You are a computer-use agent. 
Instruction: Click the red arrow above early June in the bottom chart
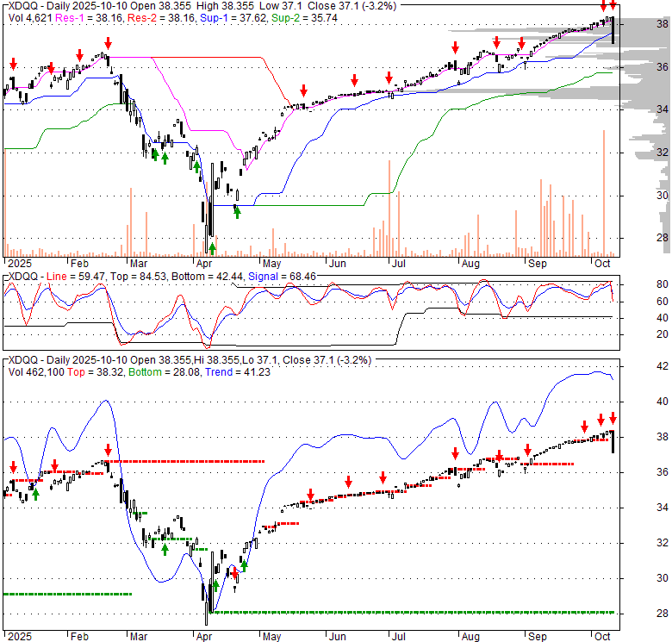click(x=348, y=482)
